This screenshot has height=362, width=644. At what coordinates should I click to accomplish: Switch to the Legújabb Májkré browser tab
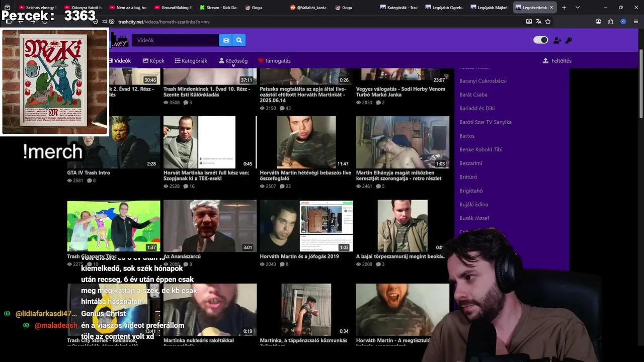click(x=489, y=8)
